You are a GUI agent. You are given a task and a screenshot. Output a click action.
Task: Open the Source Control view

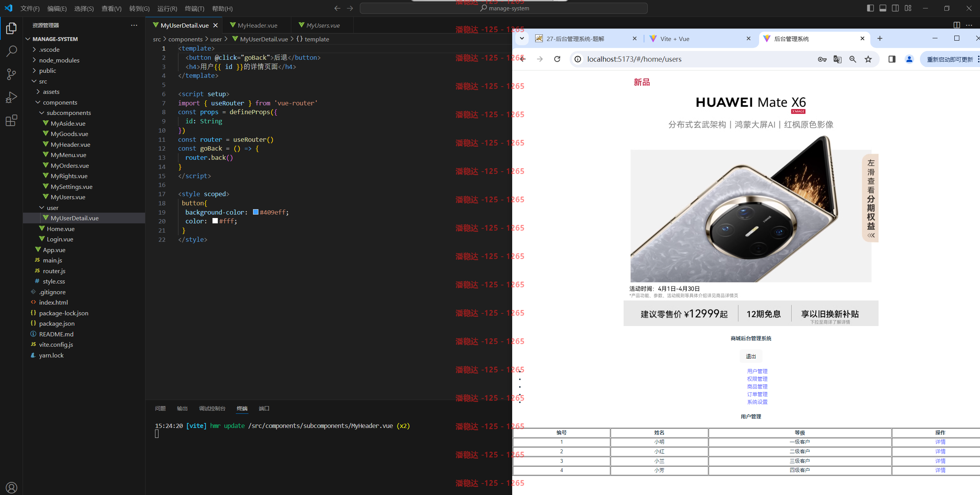[11, 74]
